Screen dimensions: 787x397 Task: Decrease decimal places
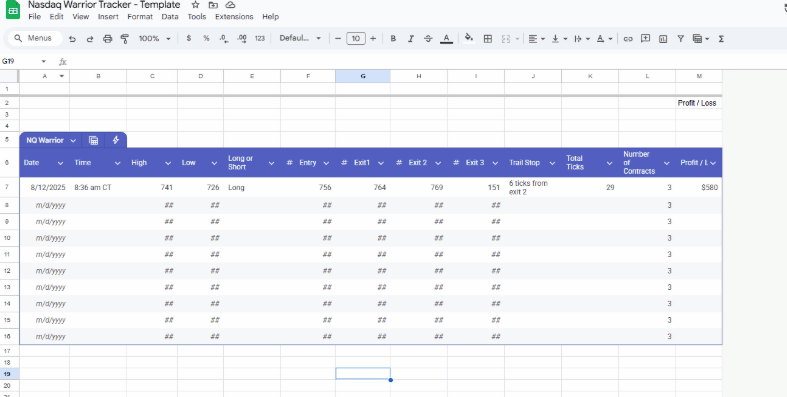tap(224, 39)
